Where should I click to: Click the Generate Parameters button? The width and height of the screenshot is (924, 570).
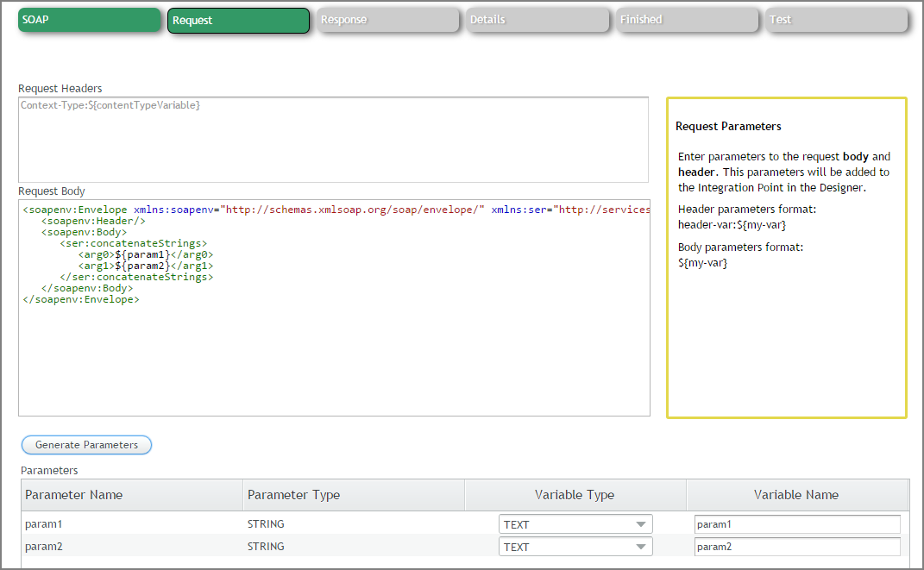pyautogui.click(x=86, y=445)
